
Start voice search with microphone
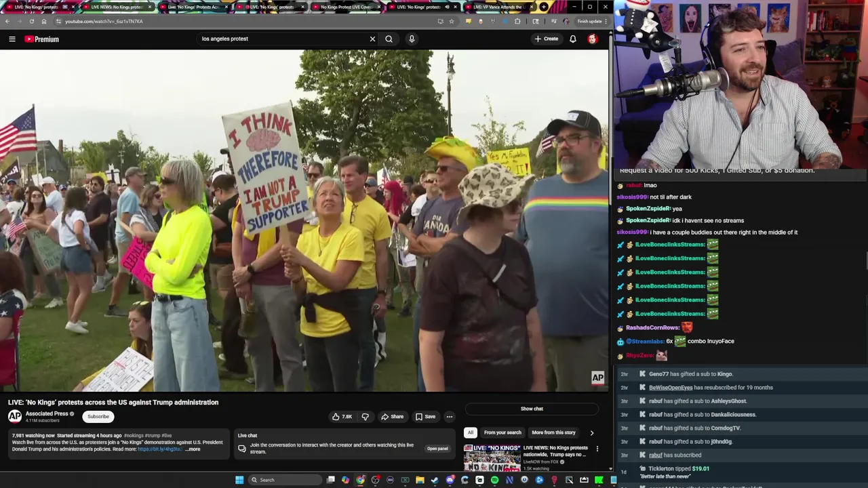(x=412, y=39)
